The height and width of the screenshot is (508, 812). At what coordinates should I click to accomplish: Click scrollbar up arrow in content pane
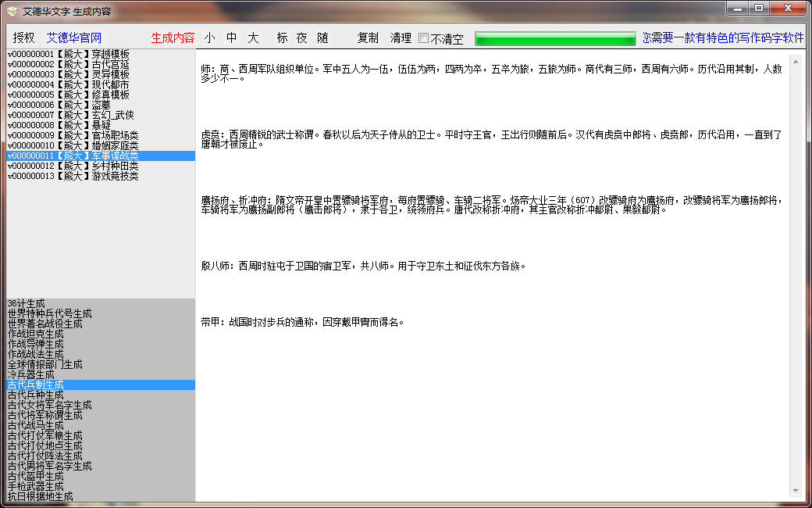796,60
